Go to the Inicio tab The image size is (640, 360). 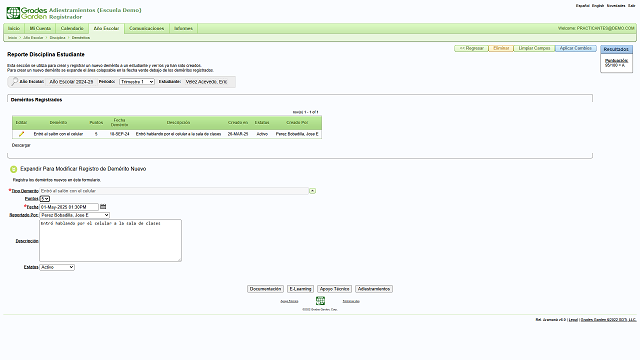click(x=14, y=29)
